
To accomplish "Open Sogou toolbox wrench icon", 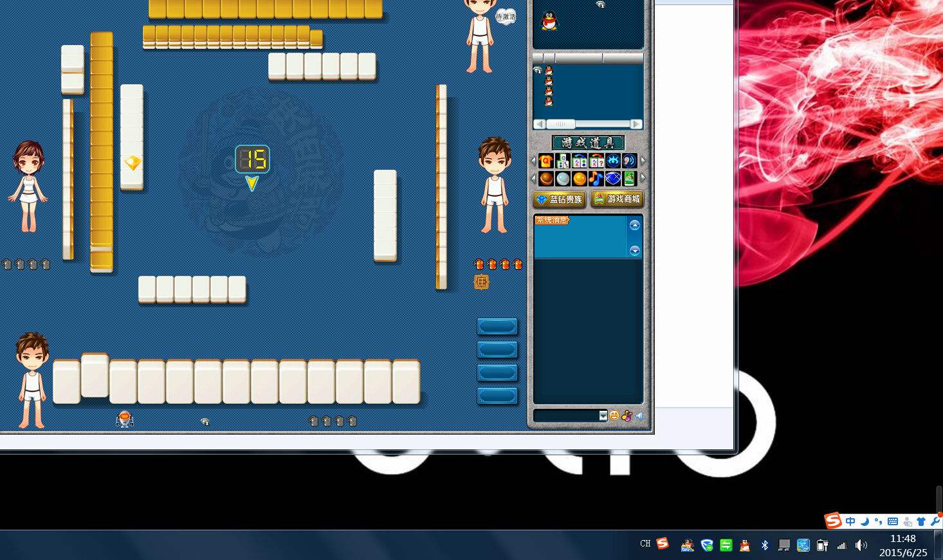I will [935, 521].
